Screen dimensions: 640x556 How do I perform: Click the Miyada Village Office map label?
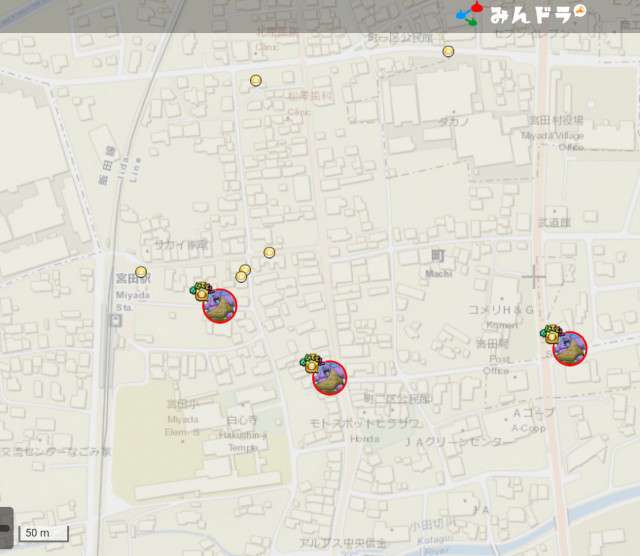click(x=556, y=133)
